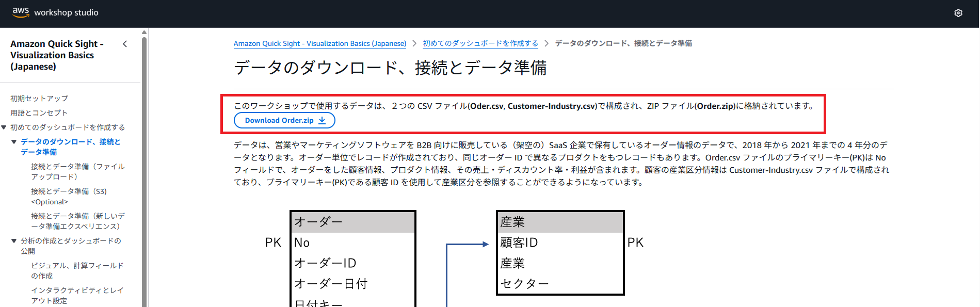
Task: Open 接続とデータ準備（S3）Optional page
Action: coord(69,197)
